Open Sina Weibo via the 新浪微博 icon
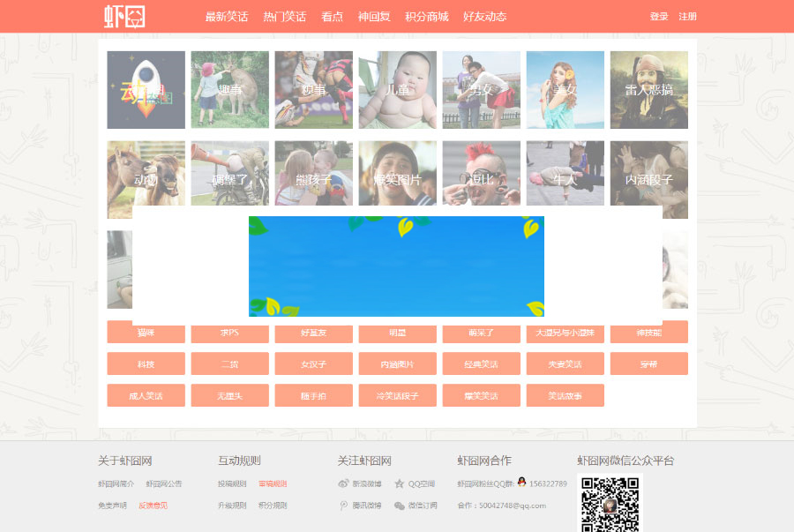 pos(342,483)
